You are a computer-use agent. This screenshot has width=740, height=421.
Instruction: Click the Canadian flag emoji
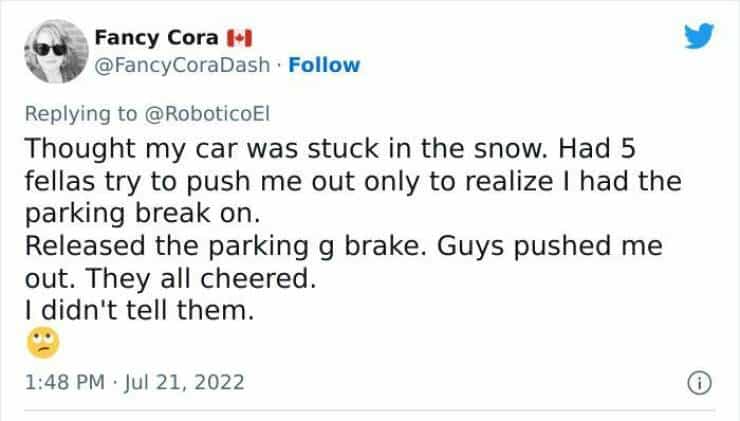click(x=239, y=39)
